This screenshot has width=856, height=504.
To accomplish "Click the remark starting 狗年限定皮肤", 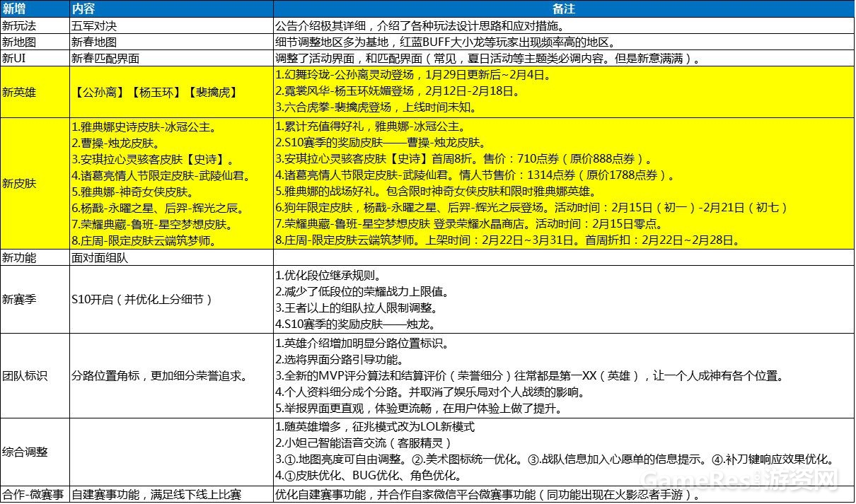I will 531,208.
